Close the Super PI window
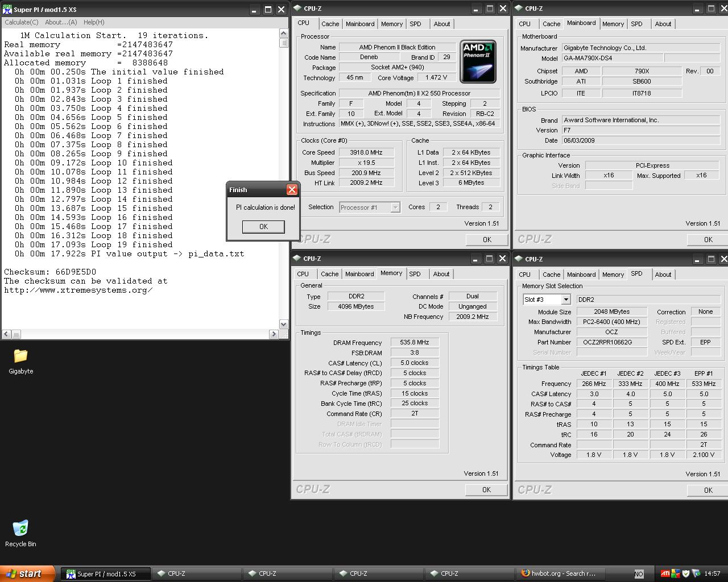The height and width of the screenshot is (582, 728). tap(281, 10)
